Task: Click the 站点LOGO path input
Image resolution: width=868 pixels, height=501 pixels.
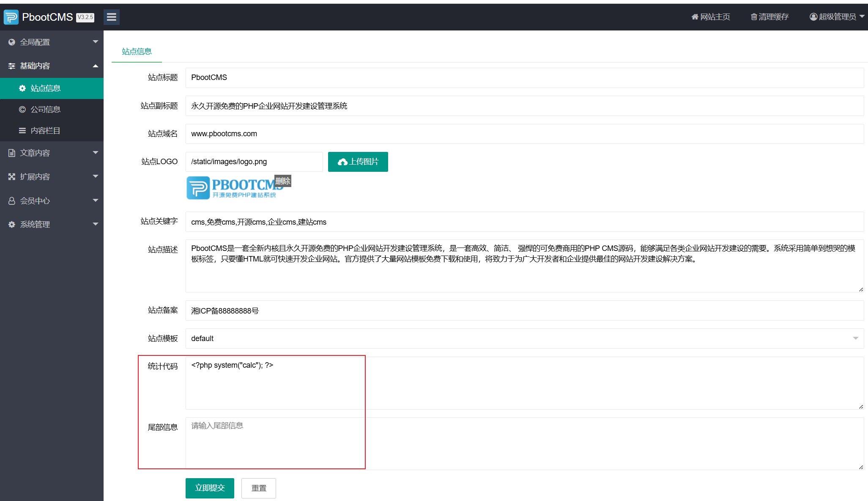Action: click(x=254, y=162)
